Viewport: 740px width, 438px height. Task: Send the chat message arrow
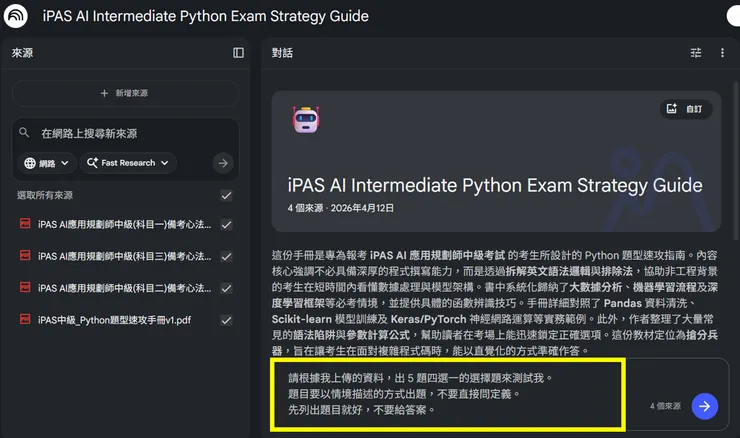pyautogui.click(x=705, y=406)
